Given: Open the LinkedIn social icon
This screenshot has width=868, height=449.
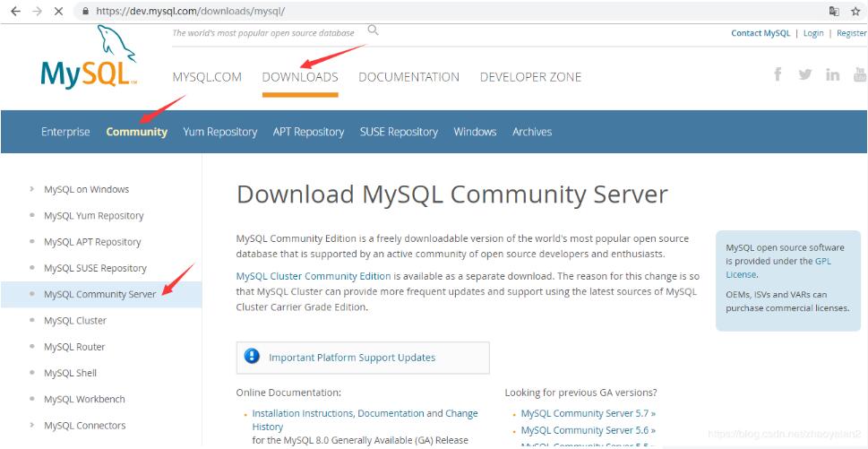Looking at the screenshot, I should (832, 74).
